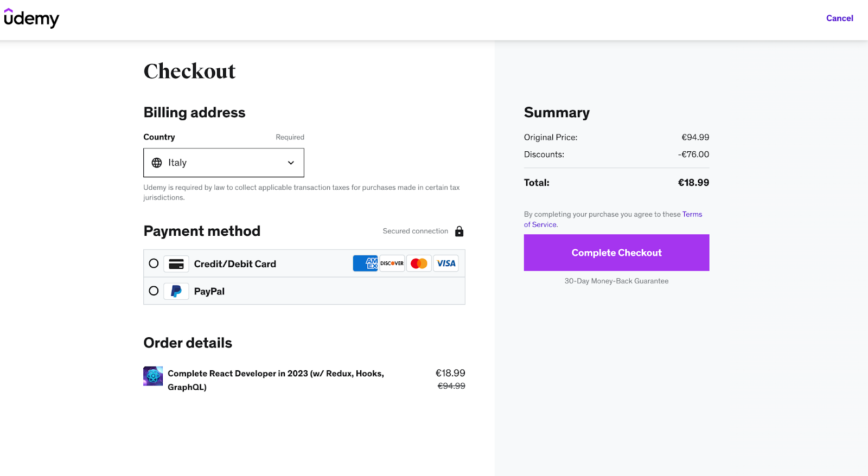Click the Complete Checkout button
Viewport: 868px width, 476px height.
coord(616,253)
